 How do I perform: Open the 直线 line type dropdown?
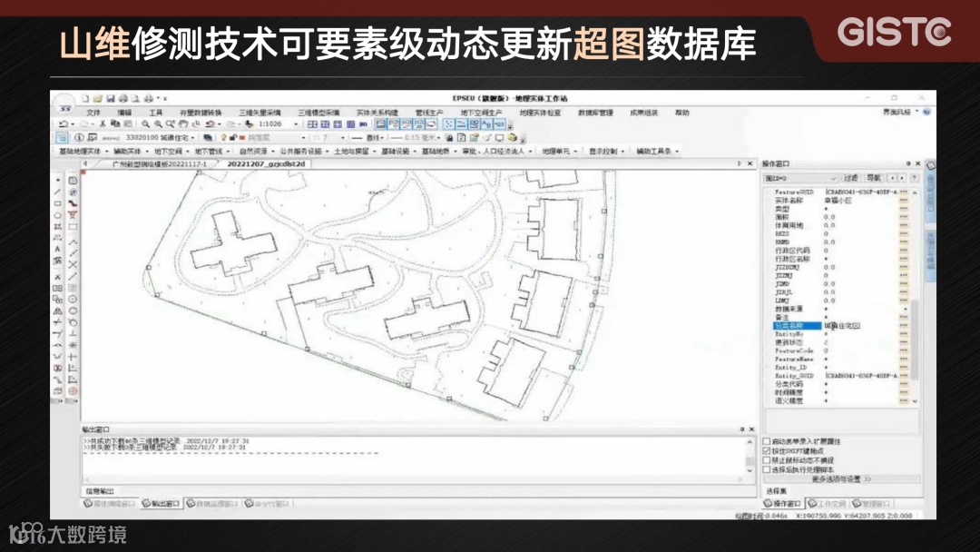(385, 137)
